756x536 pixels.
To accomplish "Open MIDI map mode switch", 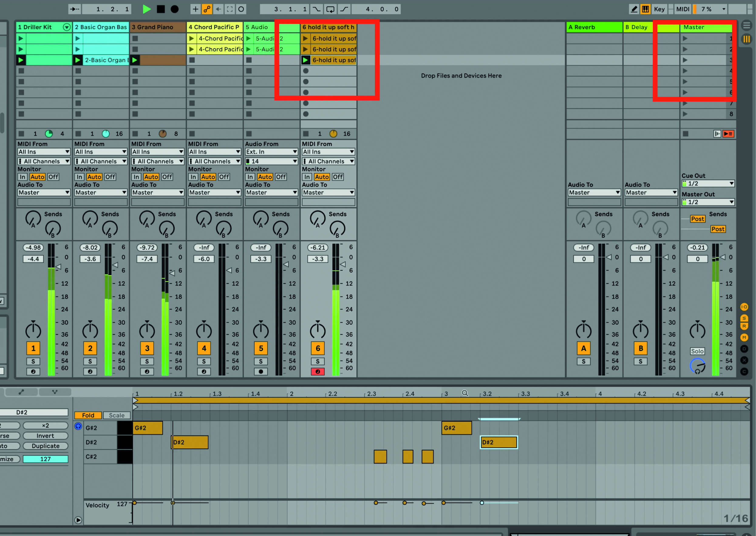I will coord(683,9).
